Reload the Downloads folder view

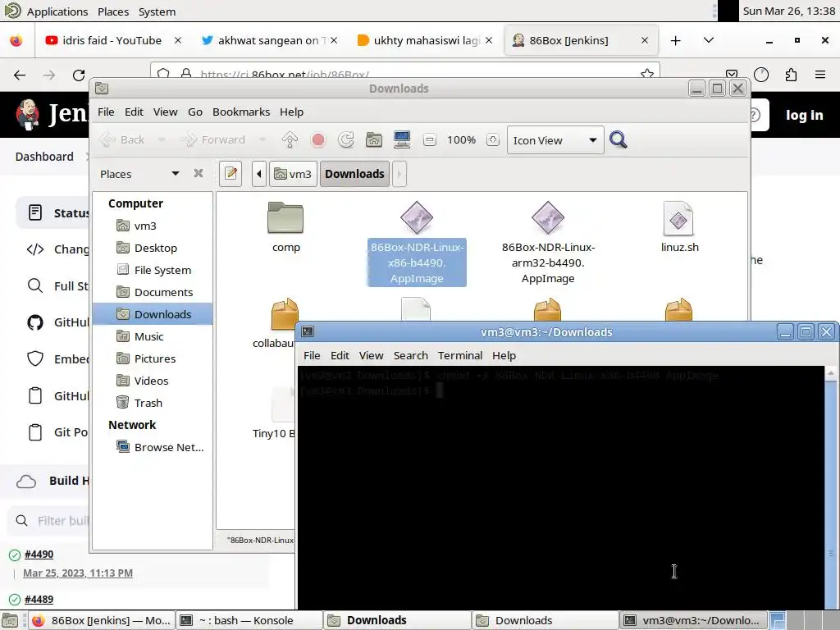point(346,139)
